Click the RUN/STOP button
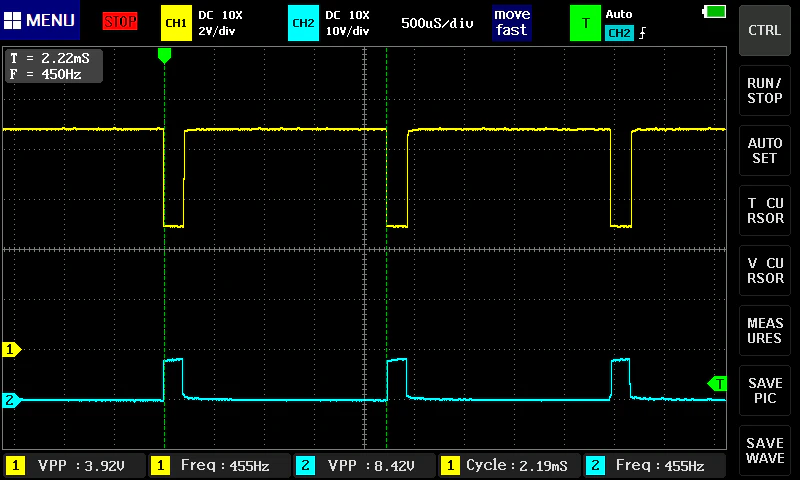The image size is (800, 480). click(765, 91)
